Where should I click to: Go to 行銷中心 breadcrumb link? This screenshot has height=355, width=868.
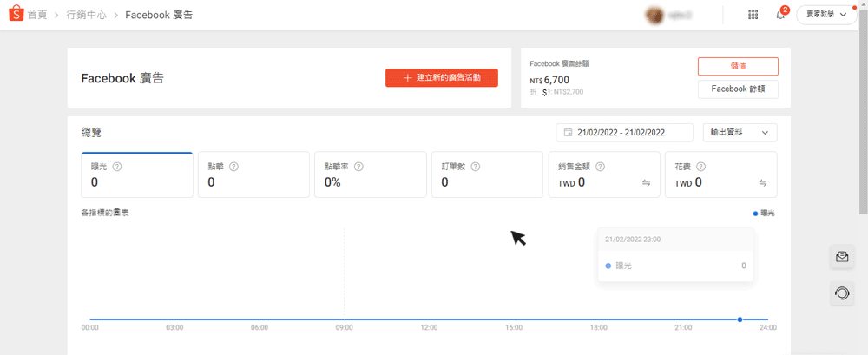86,15
